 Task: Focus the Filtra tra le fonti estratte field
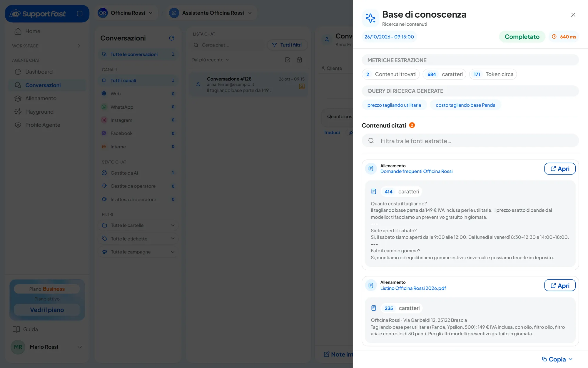coord(470,141)
